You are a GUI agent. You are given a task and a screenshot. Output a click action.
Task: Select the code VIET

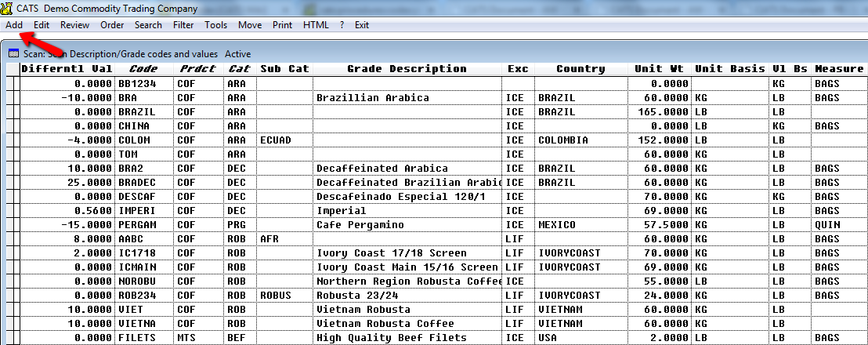click(131, 310)
